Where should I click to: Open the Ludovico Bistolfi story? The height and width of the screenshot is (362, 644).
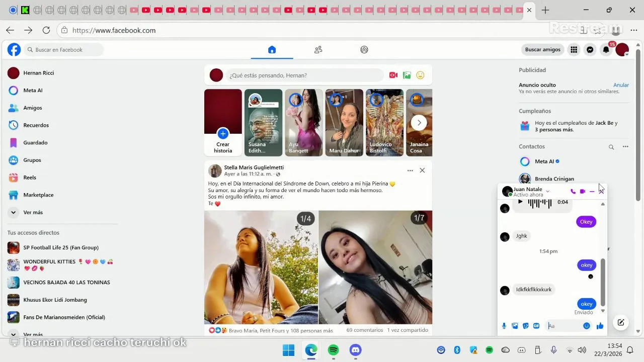(x=384, y=123)
